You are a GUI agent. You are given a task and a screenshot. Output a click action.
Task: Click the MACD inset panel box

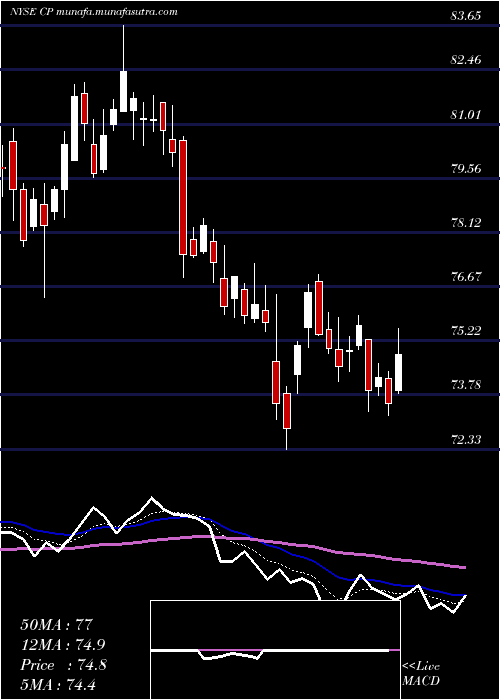(275, 650)
